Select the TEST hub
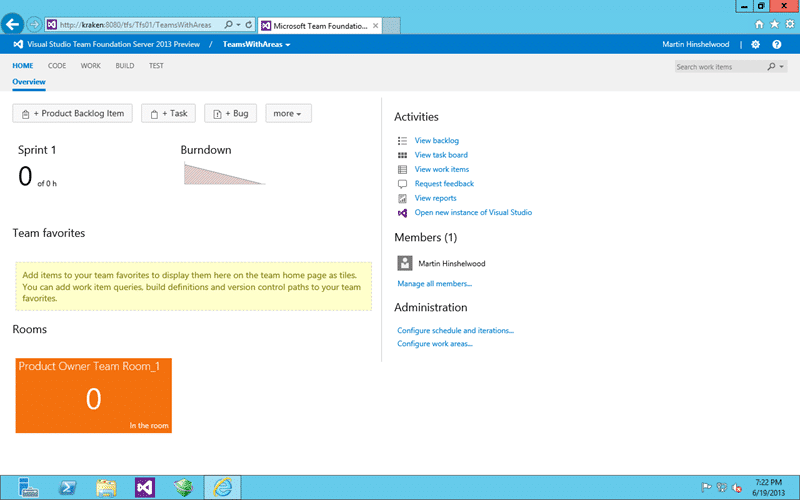Viewport: 800px width, 500px height. pyautogui.click(x=156, y=66)
